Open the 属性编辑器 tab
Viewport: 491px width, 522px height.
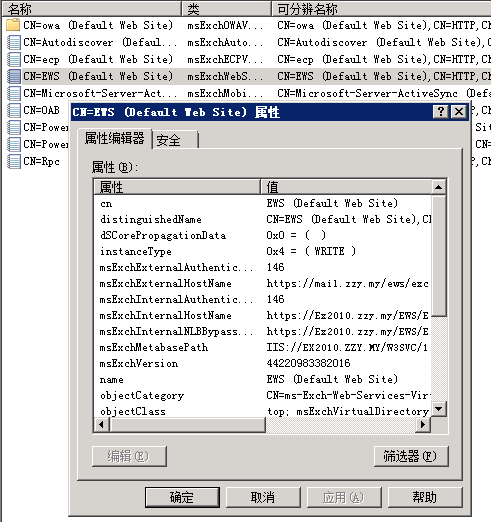pyautogui.click(x=114, y=138)
